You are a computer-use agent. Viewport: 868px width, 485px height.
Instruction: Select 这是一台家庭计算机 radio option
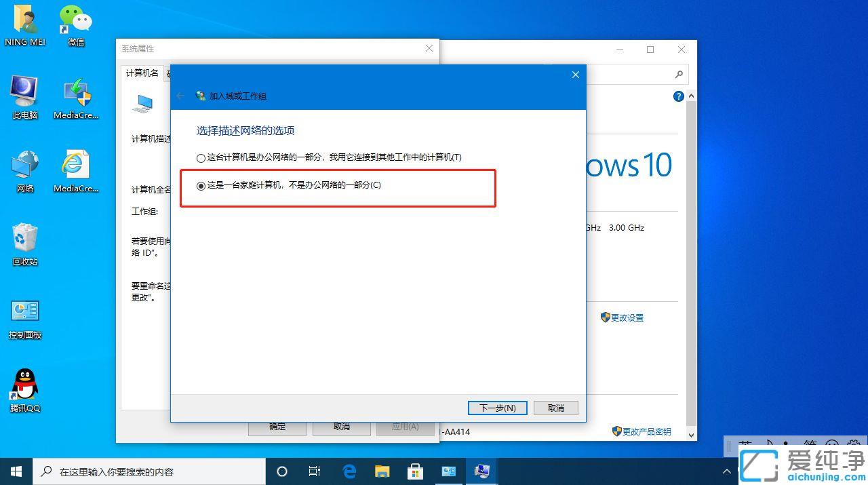(200, 185)
